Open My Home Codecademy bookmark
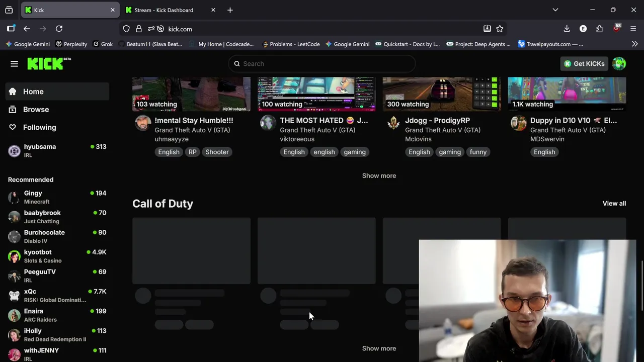Image resolution: width=644 pixels, height=362 pixels. (221, 44)
